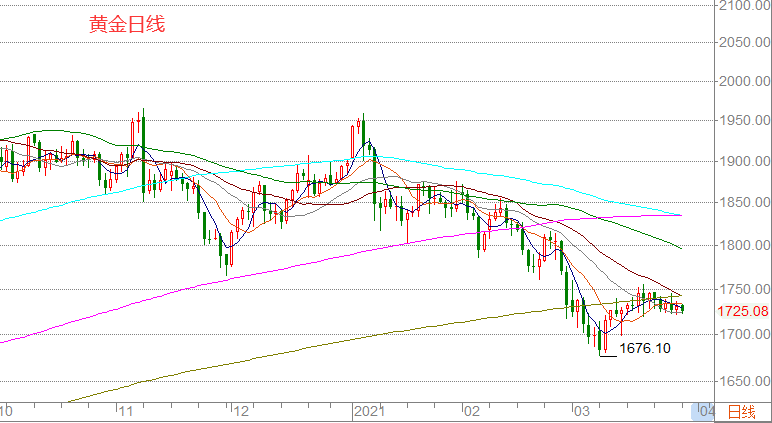Screen dimensions: 772x423
Task: Select the red current price 1725.08 label
Action: (x=743, y=311)
